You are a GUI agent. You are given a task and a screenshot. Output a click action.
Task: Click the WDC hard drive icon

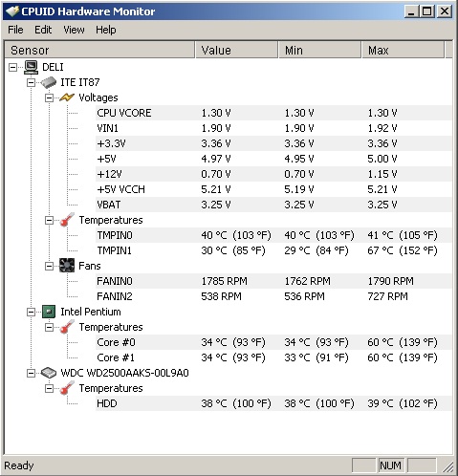tap(49, 373)
